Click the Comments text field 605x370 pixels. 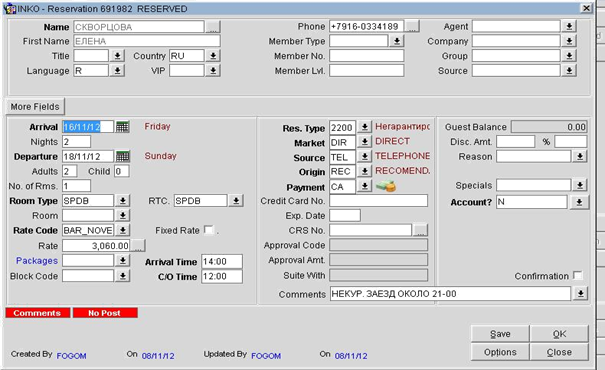pyautogui.click(x=450, y=294)
